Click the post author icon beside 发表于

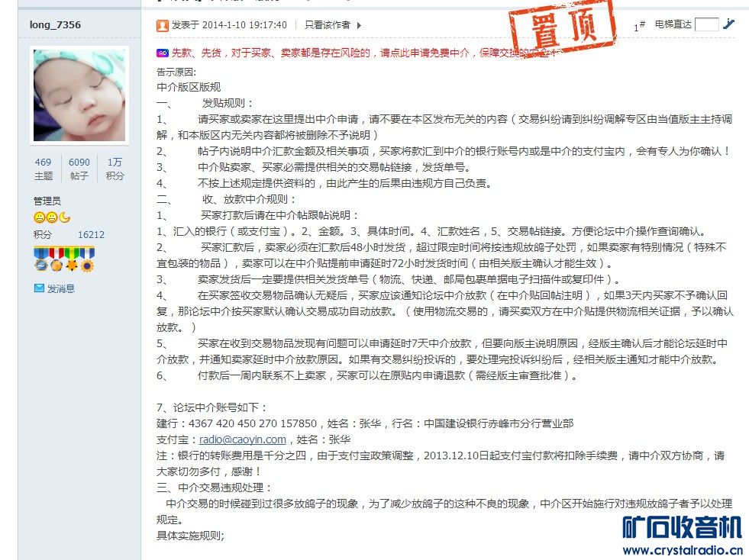tap(163, 25)
